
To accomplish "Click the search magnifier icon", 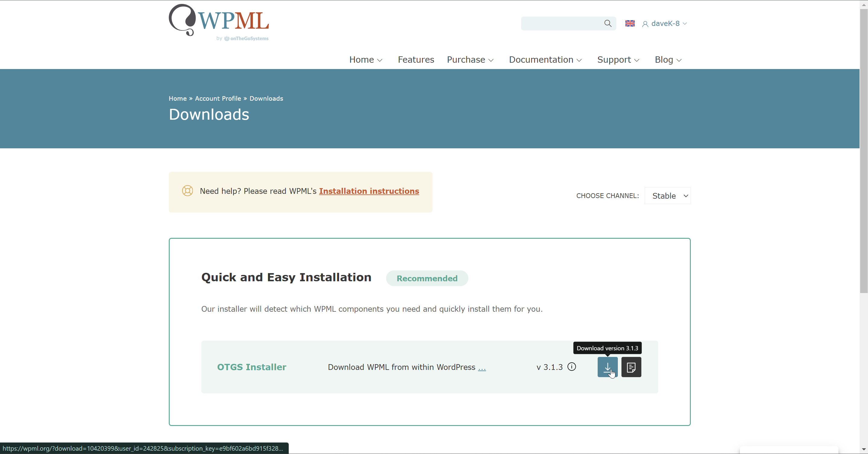I will point(608,23).
